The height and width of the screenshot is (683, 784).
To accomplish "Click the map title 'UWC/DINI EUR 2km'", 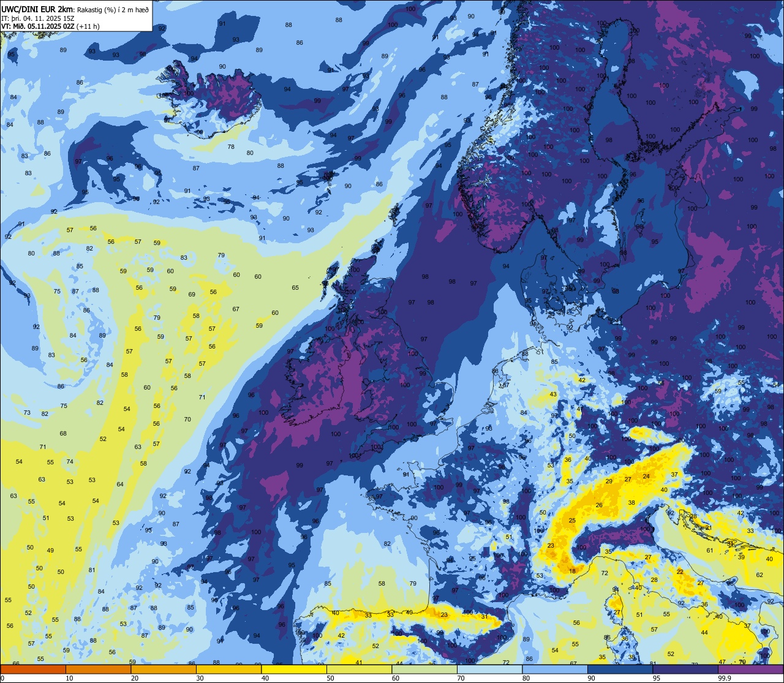I will 36,9.
